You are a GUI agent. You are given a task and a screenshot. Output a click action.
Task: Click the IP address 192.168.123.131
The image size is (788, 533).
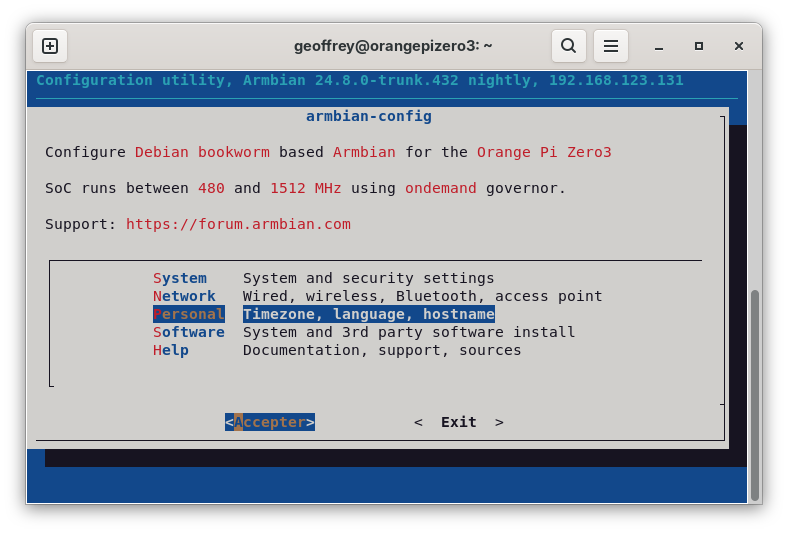616,80
